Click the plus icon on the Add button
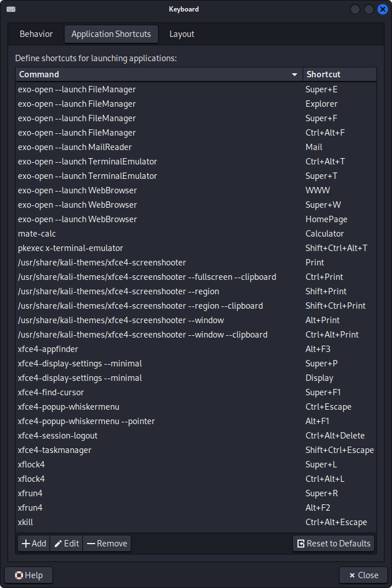Screen dimensions: 392x588 25,543
